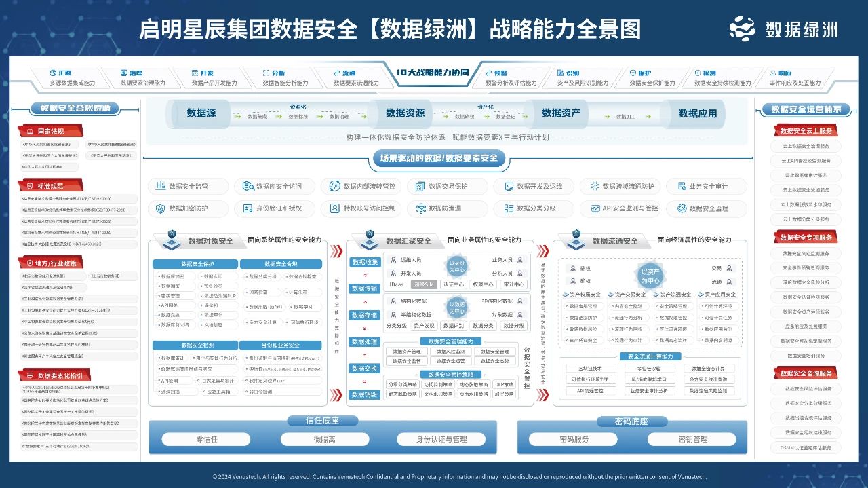
Task: Click the 数据安全专项服务 red banner
Action: tap(806, 237)
